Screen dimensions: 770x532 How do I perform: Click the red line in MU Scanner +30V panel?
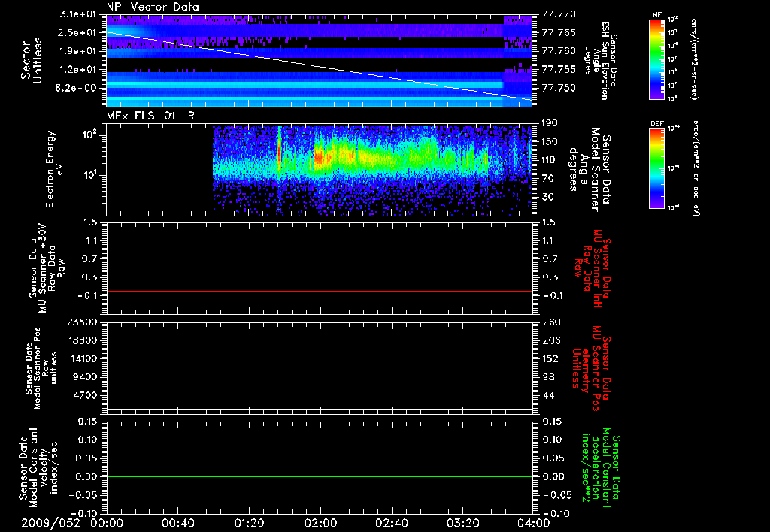coord(319,292)
